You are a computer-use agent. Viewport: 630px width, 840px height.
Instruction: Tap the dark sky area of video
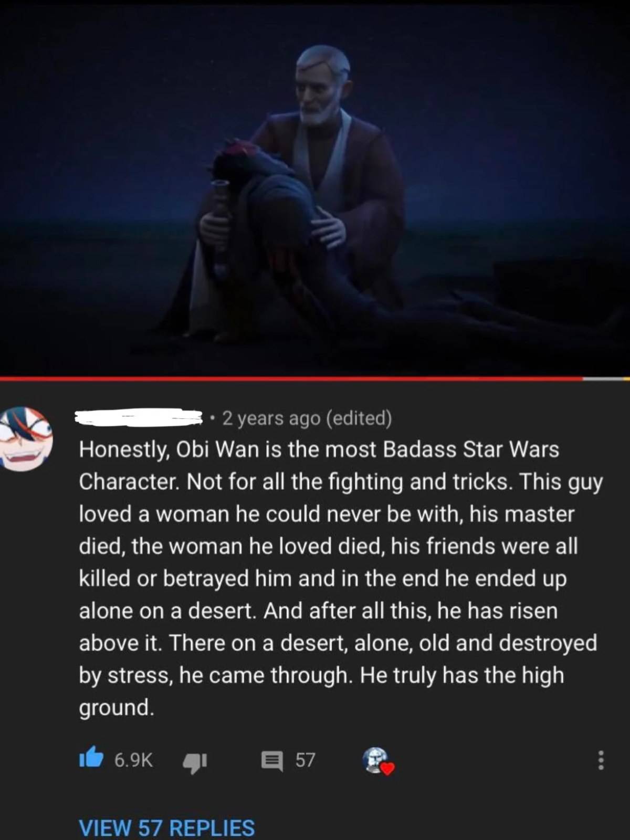click(131, 79)
